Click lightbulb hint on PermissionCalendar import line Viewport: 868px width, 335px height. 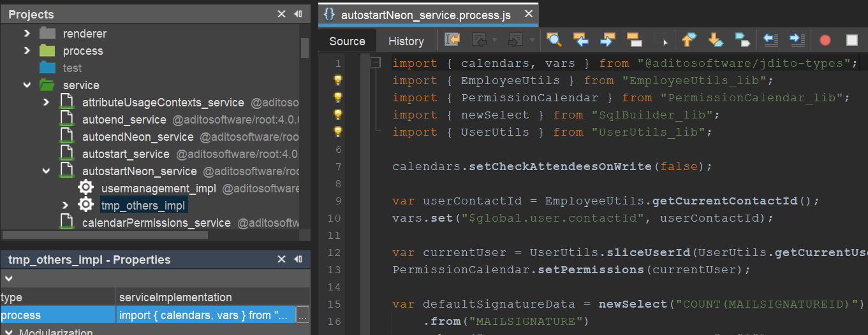(x=338, y=97)
